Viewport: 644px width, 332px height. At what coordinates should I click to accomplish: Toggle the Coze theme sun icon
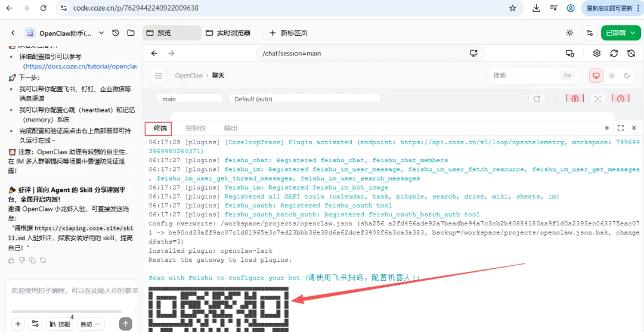tap(569, 33)
